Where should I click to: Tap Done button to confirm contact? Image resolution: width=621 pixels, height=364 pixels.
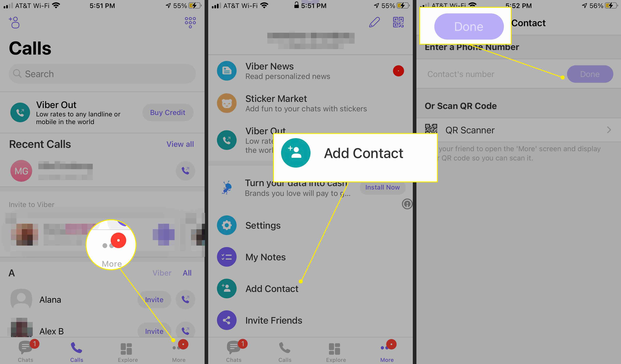click(590, 74)
